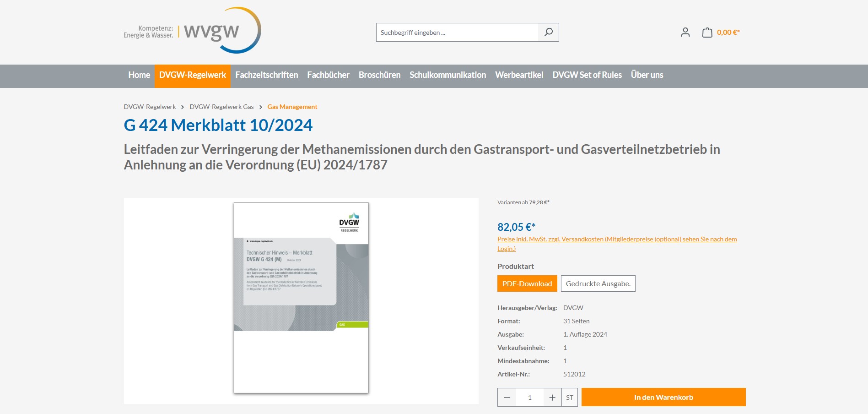Click In den Warenkorb button
The image size is (868, 414).
point(663,397)
